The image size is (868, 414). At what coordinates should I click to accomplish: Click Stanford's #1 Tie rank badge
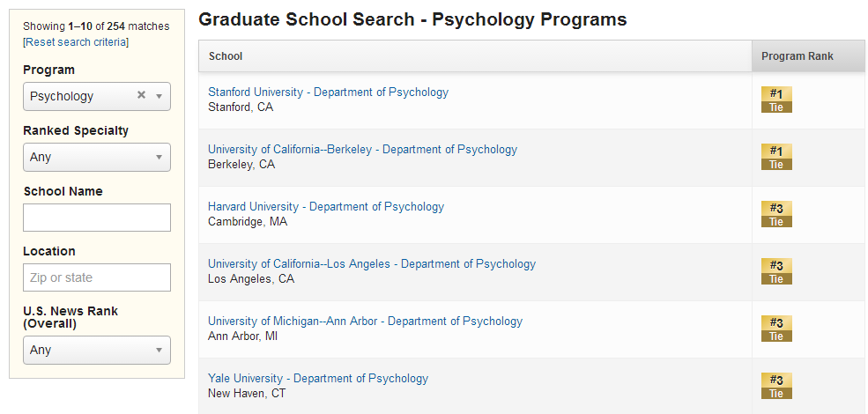pyautogui.click(x=776, y=100)
